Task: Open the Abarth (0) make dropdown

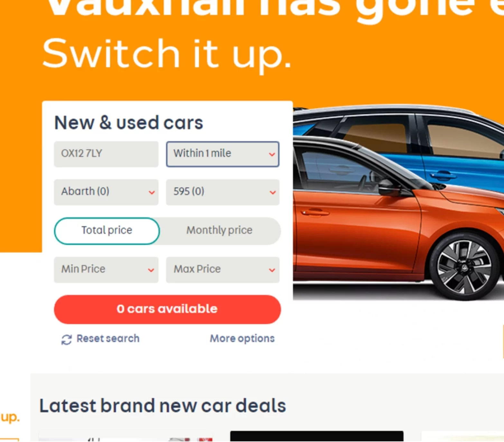Action: click(x=106, y=192)
